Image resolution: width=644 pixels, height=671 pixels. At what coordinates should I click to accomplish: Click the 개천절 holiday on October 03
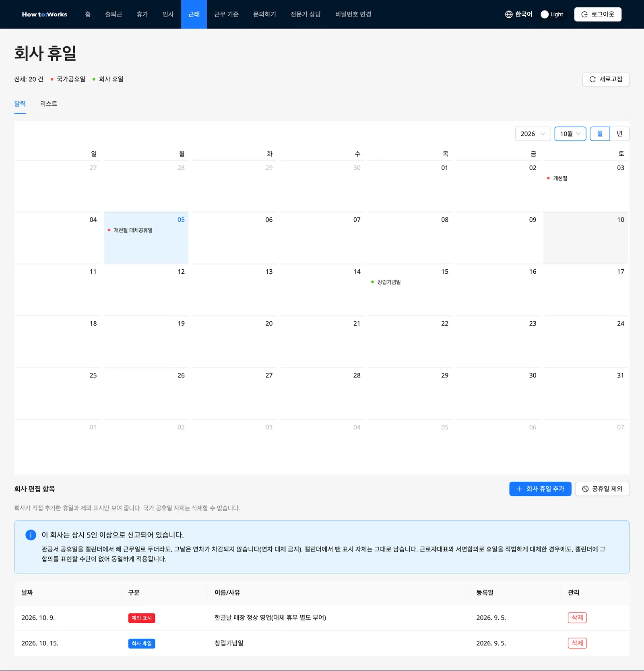point(557,178)
